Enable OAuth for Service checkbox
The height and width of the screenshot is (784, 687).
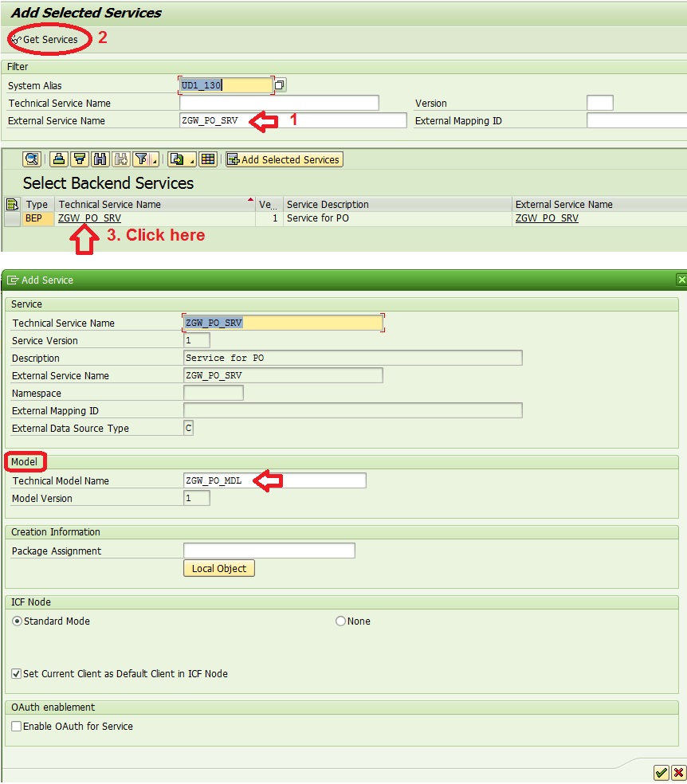(17, 726)
